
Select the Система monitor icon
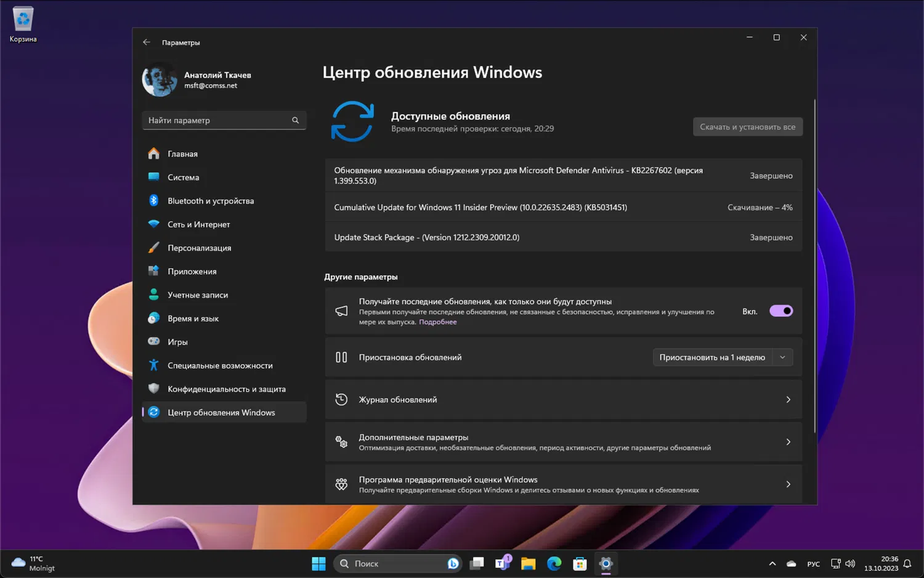point(154,177)
